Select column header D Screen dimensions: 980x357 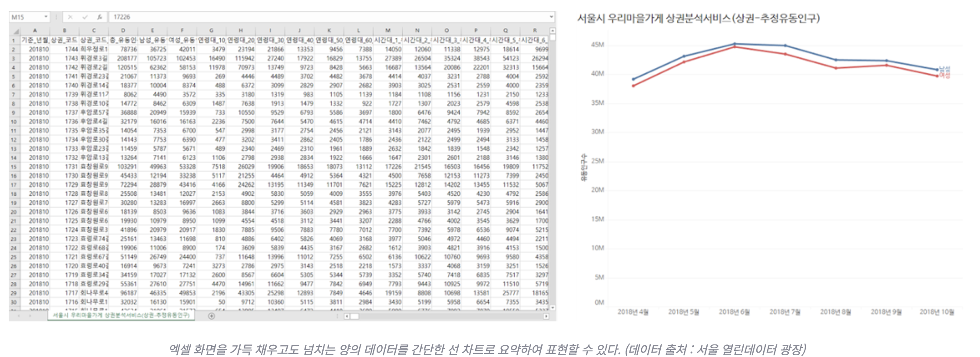click(123, 30)
